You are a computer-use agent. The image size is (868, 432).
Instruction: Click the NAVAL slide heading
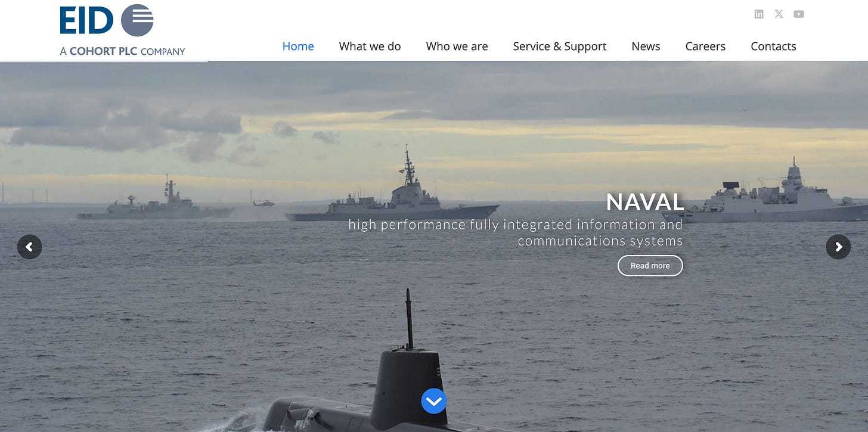click(644, 203)
